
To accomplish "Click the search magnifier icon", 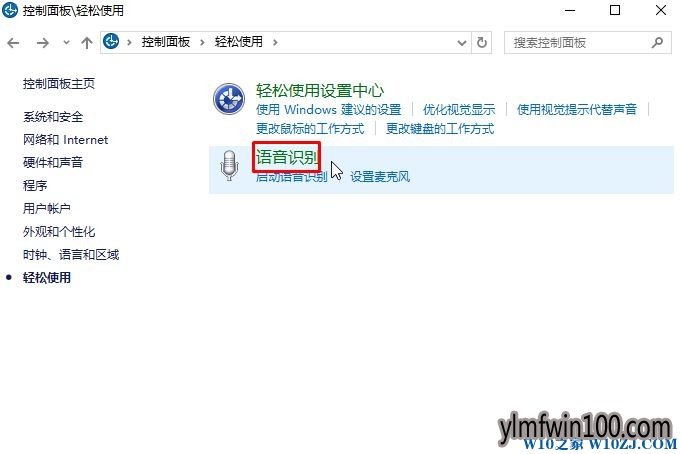I will pyautogui.click(x=657, y=42).
